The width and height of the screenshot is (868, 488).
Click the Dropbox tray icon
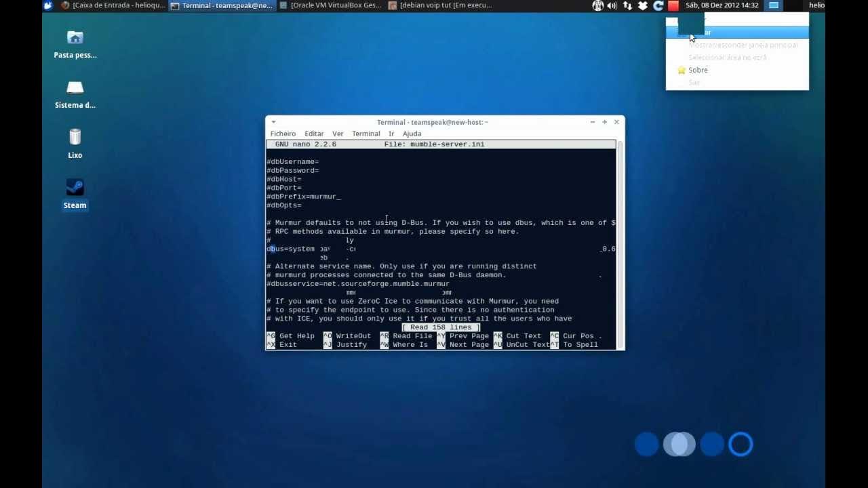pyautogui.click(x=642, y=5)
